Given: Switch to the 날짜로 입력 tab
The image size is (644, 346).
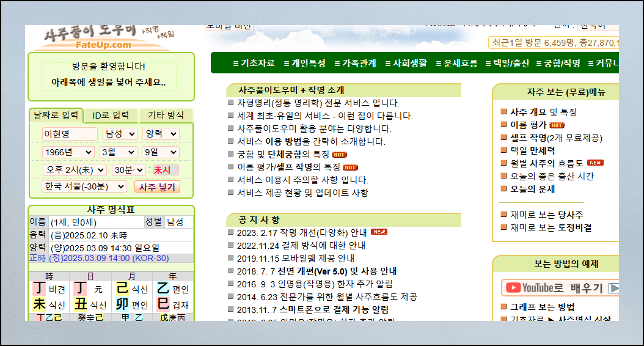Looking at the screenshot, I should 56,116.
